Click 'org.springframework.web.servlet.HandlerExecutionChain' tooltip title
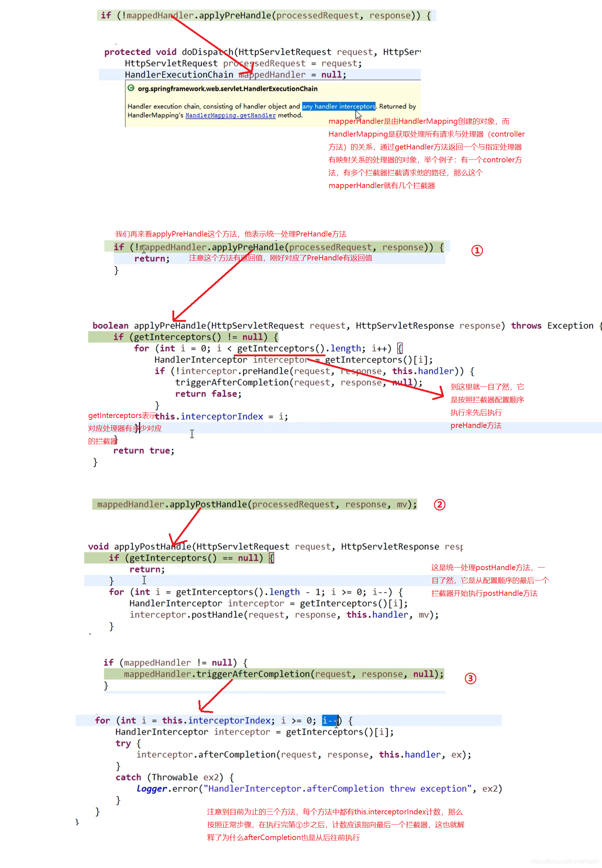This screenshot has width=602, height=868. (x=227, y=89)
